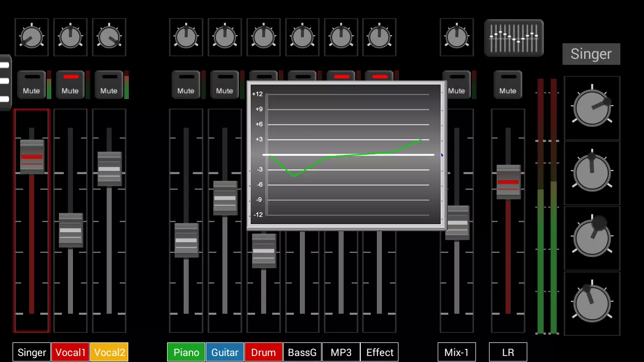Click the Vocal2 channel fader handle

109,169
